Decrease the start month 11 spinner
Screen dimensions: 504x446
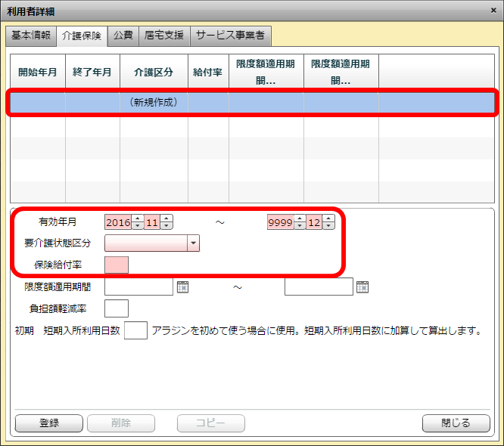point(166,226)
